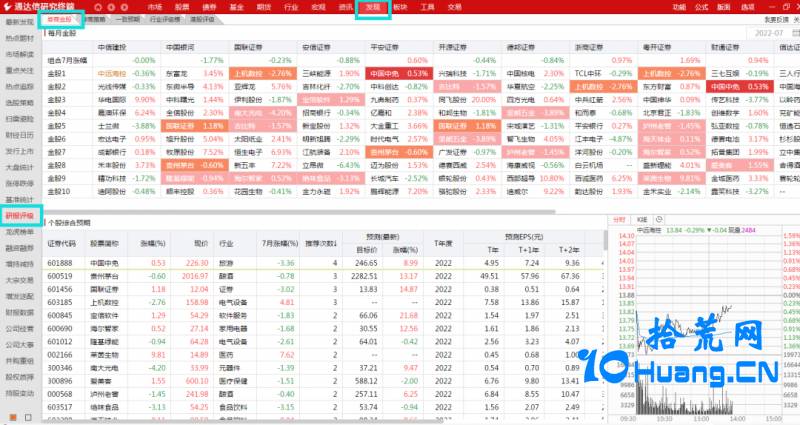Select stock code 603185 row
The width and height of the screenshot is (800, 425).
pyautogui.click(x=323, y=302)
